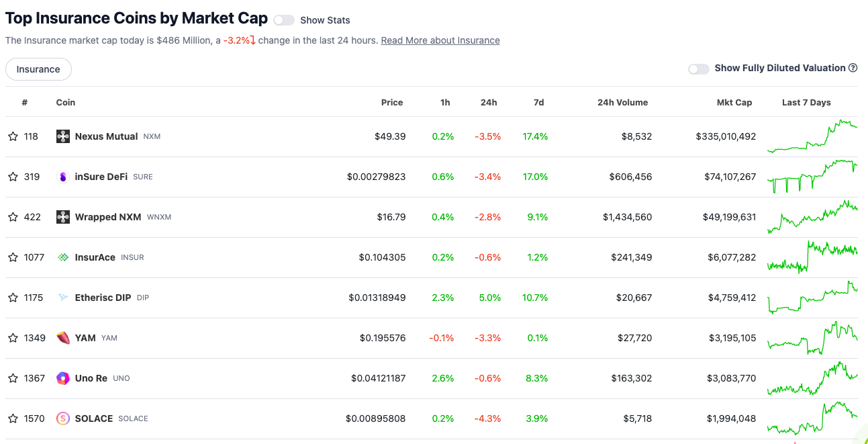This screenshot has height=444, width=868.
Task: Click the Nexus Mutual coin logo
Action: tap(63, 136)
